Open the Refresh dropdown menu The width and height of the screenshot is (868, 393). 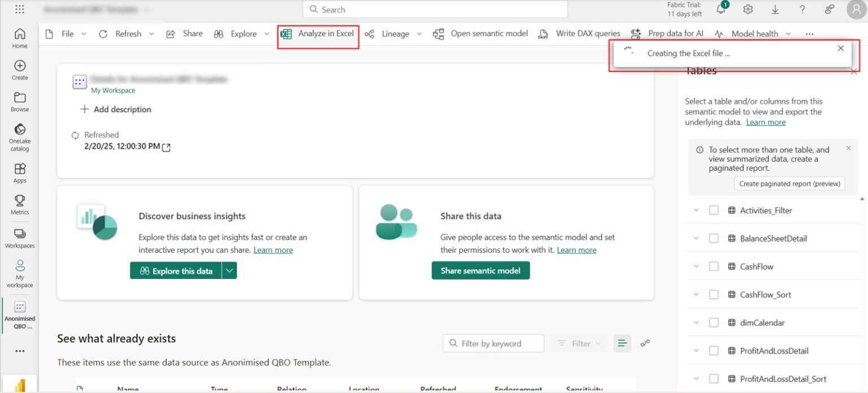[x=151, y=34]
